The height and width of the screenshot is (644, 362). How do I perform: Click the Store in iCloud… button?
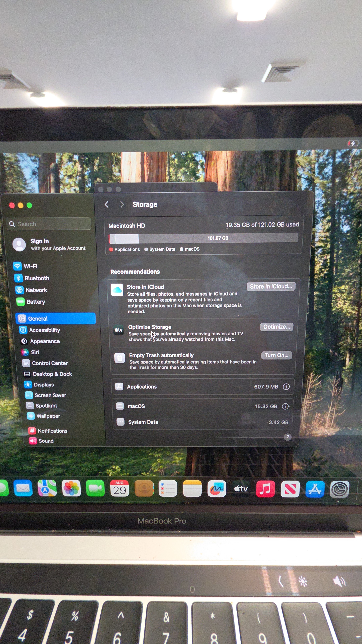[271, 286]
